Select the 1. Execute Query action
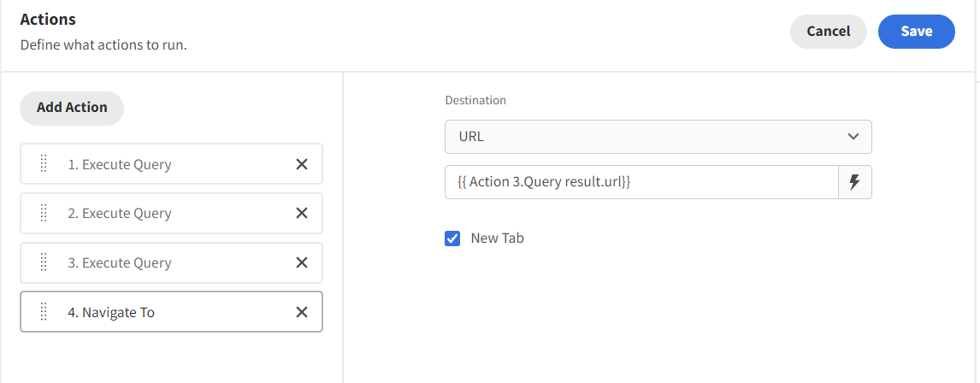The width and height of the screenshot is (980, 383). click(171, 164)
